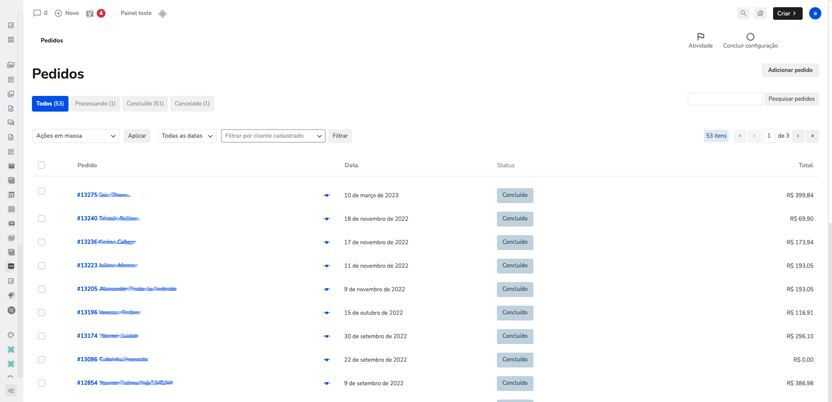The width and height of the screenshot is (832, 402).
Task: Click the Adicionar pedido button
Action: click(790, 70)
